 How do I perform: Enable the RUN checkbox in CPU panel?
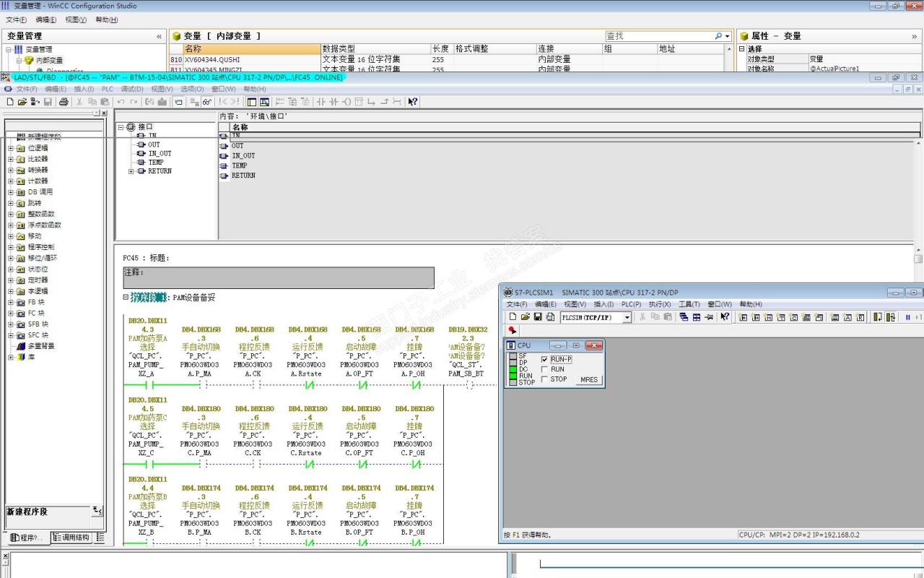[x=544, y=369]
